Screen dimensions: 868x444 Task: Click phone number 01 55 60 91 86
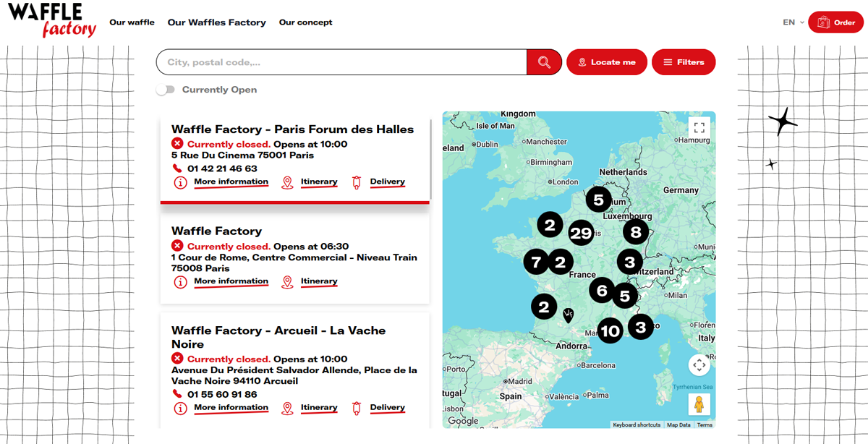point(222,395)
